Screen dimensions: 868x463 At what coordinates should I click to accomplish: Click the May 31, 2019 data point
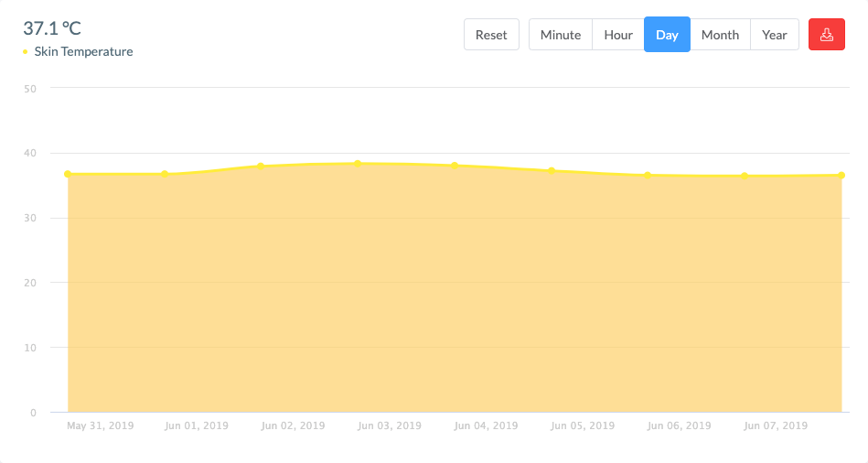[68, 174]
